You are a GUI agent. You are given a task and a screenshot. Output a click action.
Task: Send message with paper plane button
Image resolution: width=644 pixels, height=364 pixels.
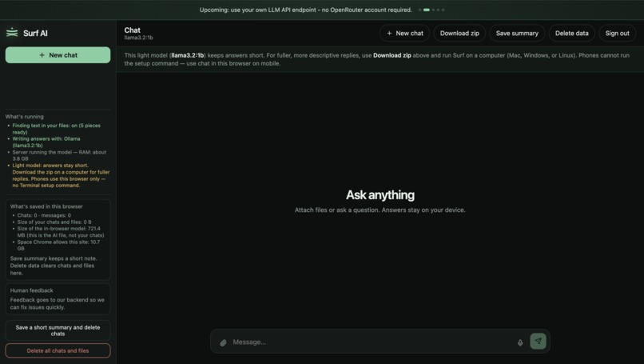click(x=538, y=342)
